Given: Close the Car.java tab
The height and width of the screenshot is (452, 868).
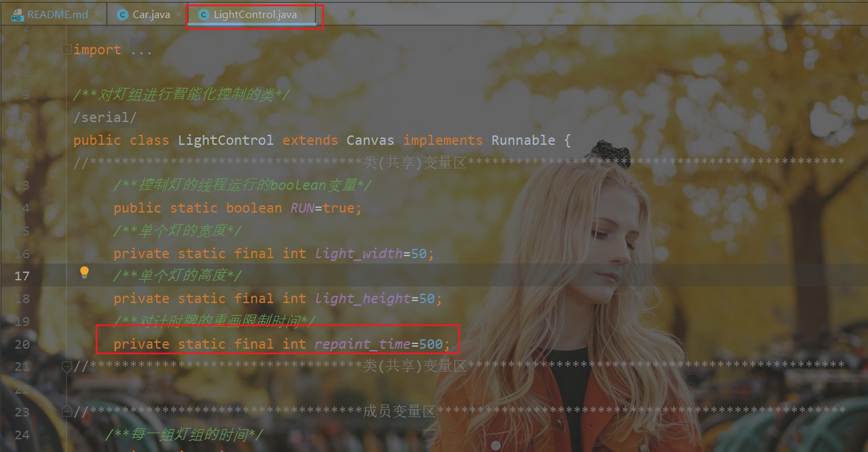Looking at the screenshot, I should click(180, 14).
